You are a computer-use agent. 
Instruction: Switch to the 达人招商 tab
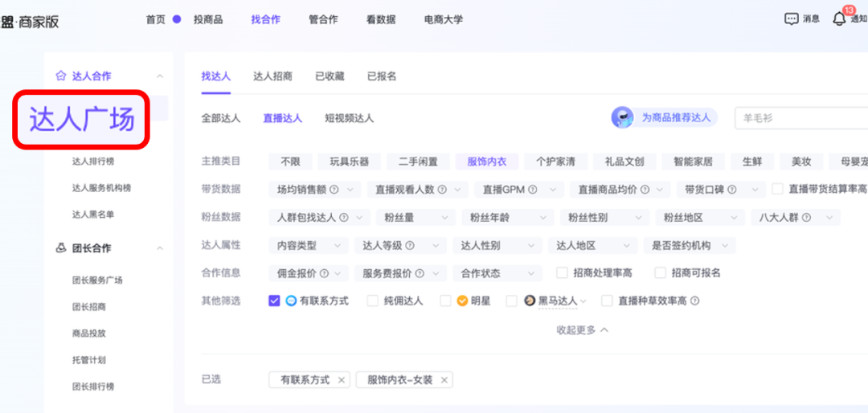pos(272,76)
